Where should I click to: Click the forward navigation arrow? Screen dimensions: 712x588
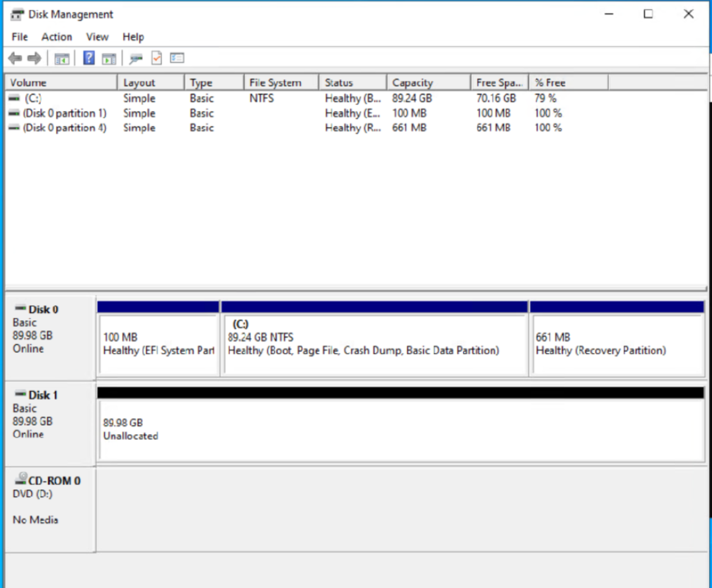point(34,58)
